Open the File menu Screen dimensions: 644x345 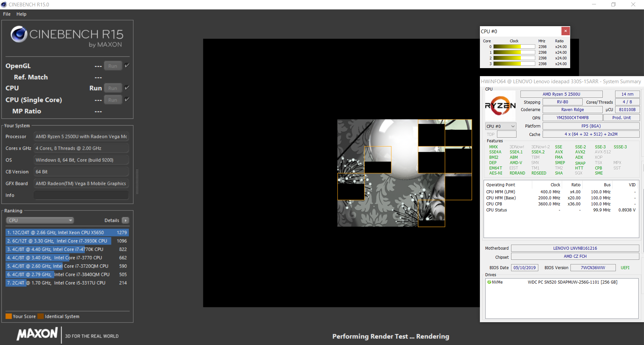(x=7, y=14)
